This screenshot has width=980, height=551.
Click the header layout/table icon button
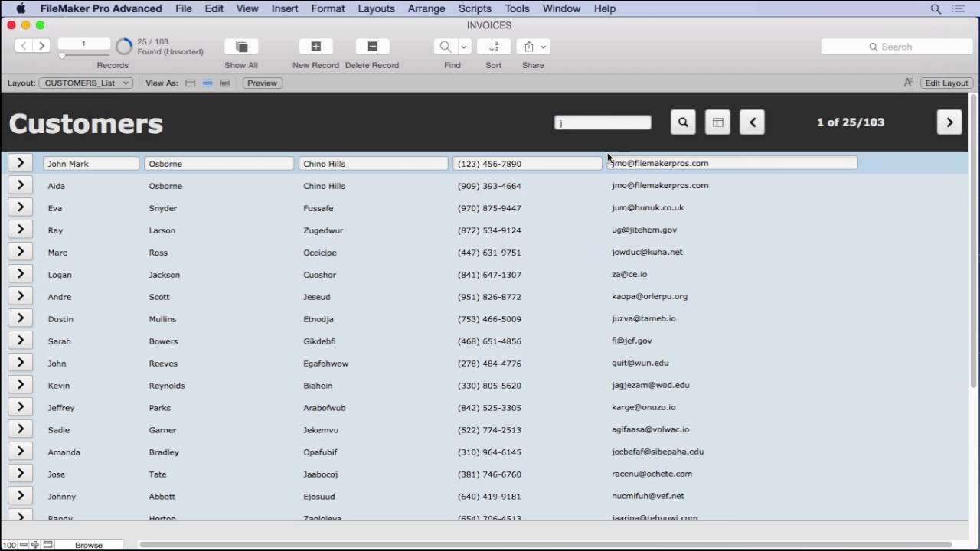pos(717,122)
